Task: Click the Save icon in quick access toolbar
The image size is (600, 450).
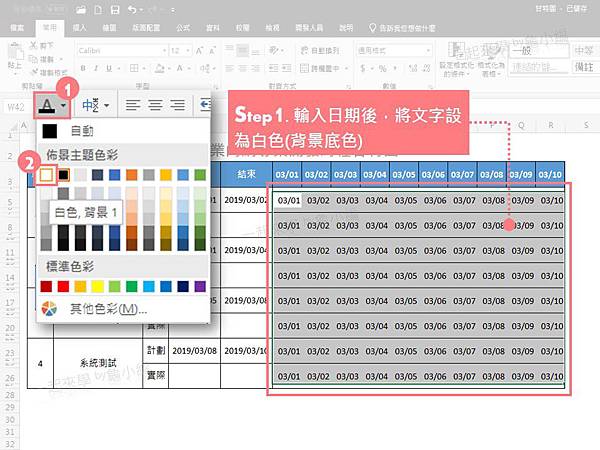Action: (x=115, y=10)
